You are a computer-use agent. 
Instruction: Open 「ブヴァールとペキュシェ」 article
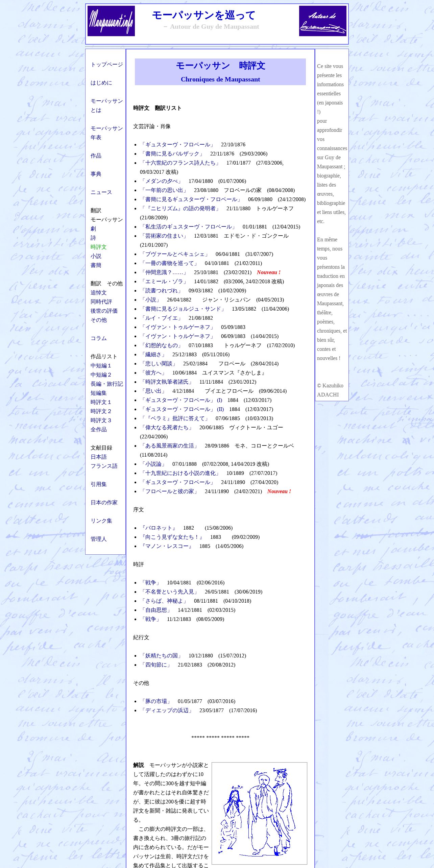click(x=175, y=254)
